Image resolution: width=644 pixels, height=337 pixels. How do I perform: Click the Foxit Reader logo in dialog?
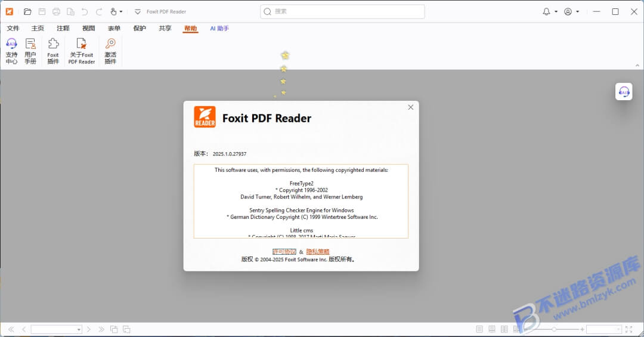pos(205,117)
